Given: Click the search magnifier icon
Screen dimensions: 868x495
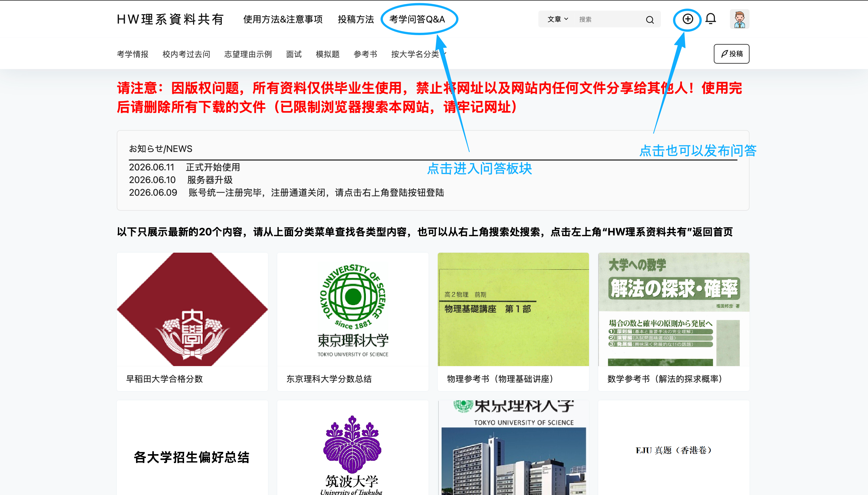Looking at the screenshot, I should tap(649, 20).
